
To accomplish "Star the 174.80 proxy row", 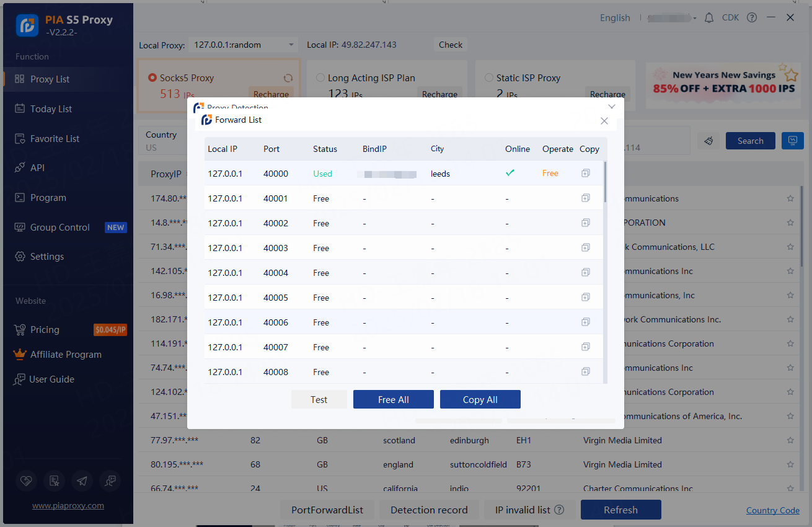I will pyautogui.click(x=790, y=198).
